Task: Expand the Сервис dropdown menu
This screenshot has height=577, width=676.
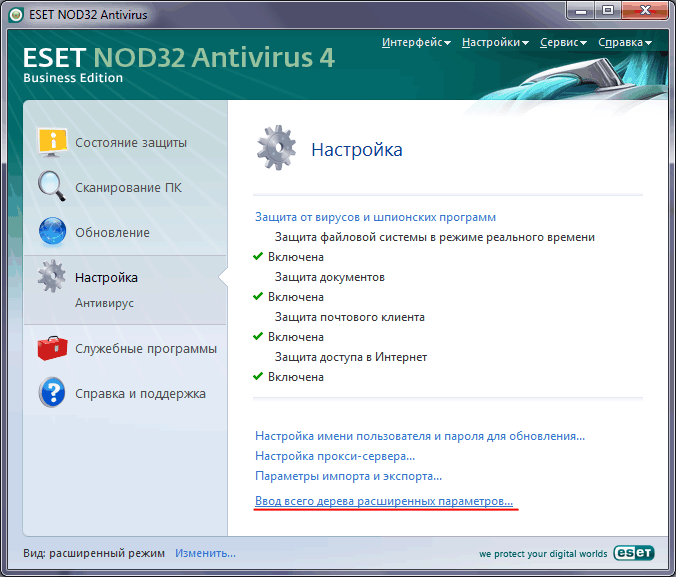Action: pyautogui.click(x=564, y=43)
